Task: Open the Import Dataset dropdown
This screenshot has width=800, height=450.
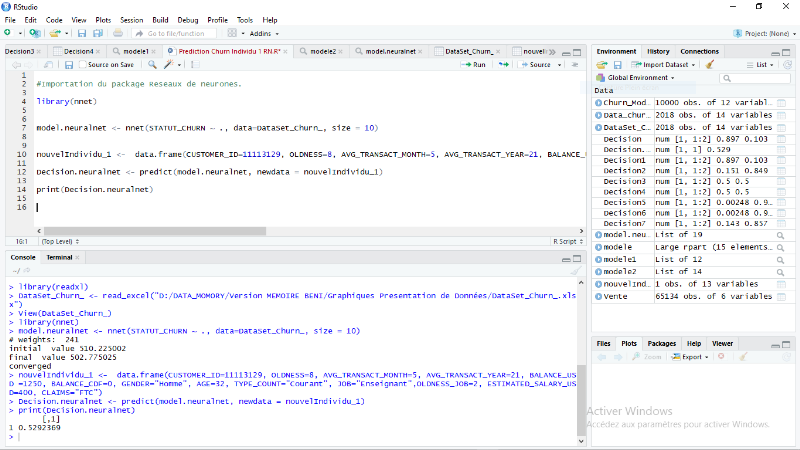Action: [662, 64]
